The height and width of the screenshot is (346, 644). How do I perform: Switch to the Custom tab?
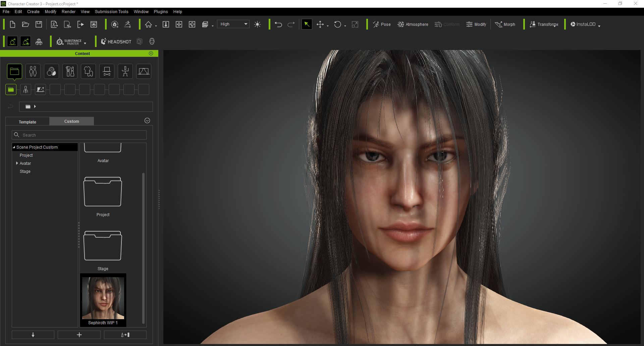tap(72, 121)
